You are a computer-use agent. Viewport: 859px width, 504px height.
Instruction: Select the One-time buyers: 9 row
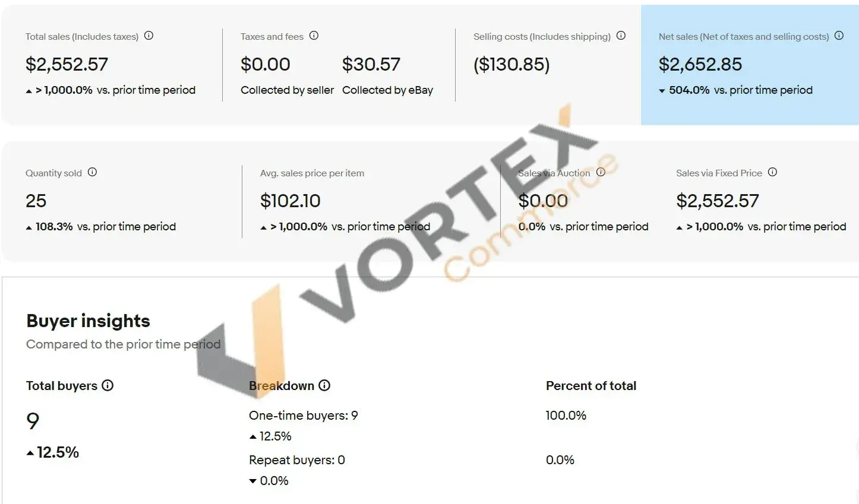pyautogui.click(x=304, y=416)
